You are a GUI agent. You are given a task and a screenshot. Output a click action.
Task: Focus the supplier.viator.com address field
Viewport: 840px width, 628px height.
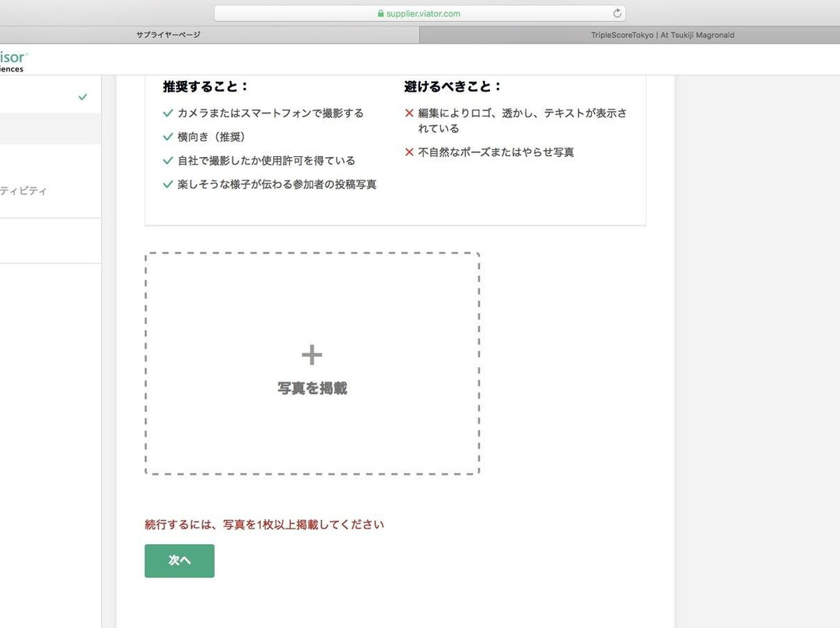419,13
